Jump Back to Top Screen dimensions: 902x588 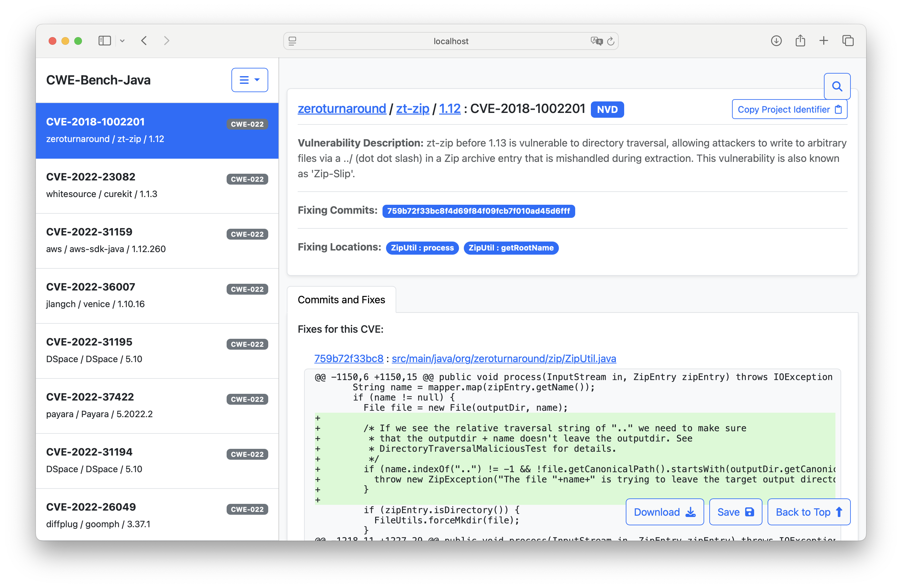(x=809, y=512)
